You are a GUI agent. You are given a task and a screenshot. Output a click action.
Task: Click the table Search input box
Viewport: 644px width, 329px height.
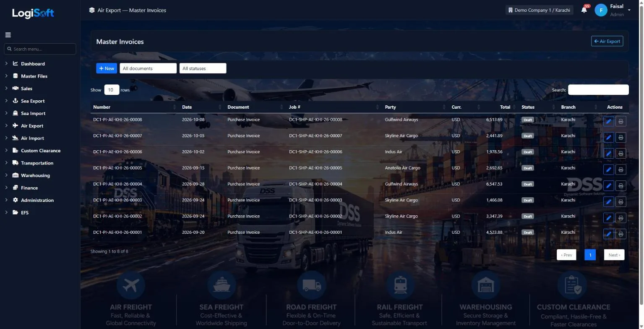[x=598, y=90]
